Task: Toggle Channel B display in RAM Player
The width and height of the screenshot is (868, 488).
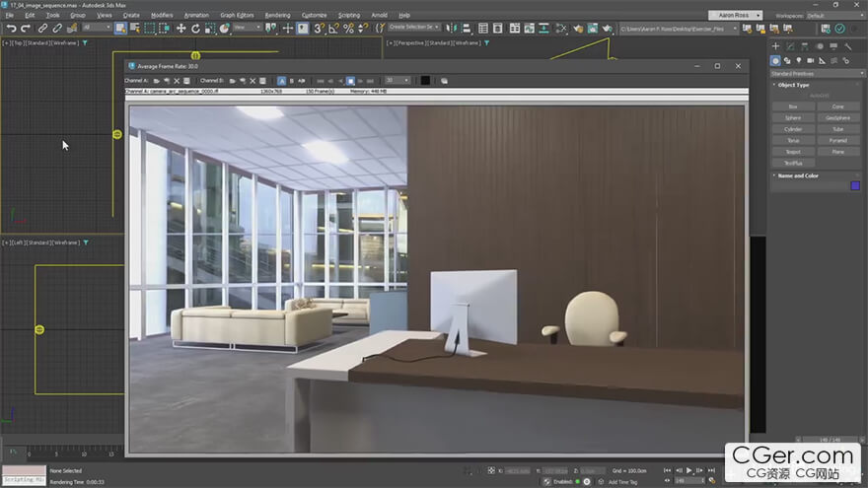Action: pos(292,81)
